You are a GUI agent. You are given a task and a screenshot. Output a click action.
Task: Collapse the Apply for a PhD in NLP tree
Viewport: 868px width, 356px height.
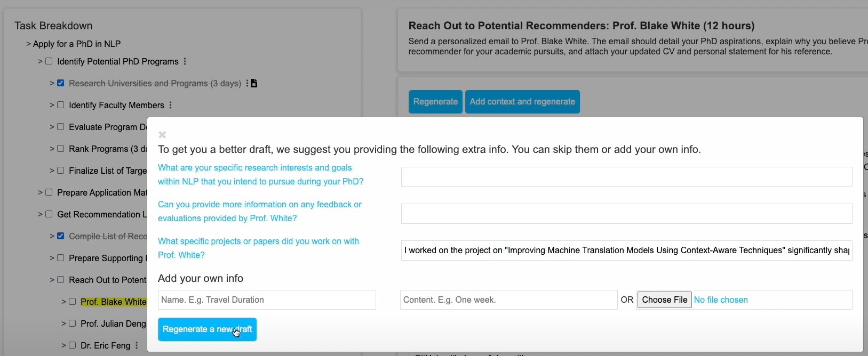(28, 44)
